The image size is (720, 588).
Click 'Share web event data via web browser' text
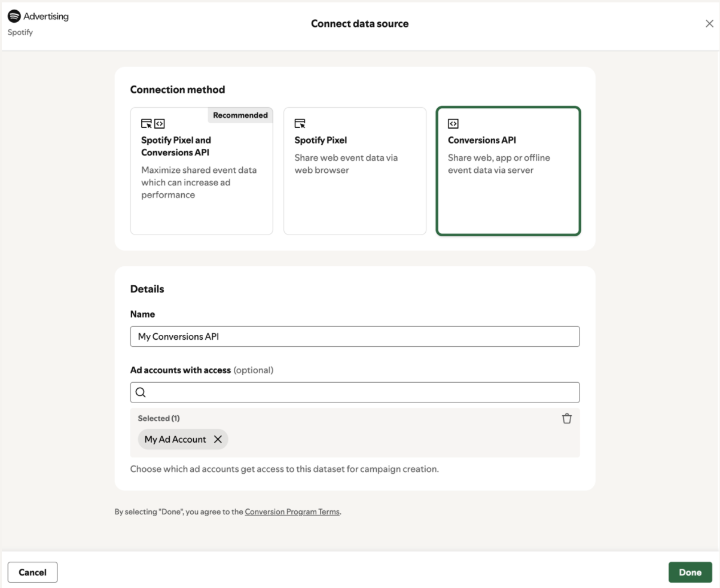(346, 164)
